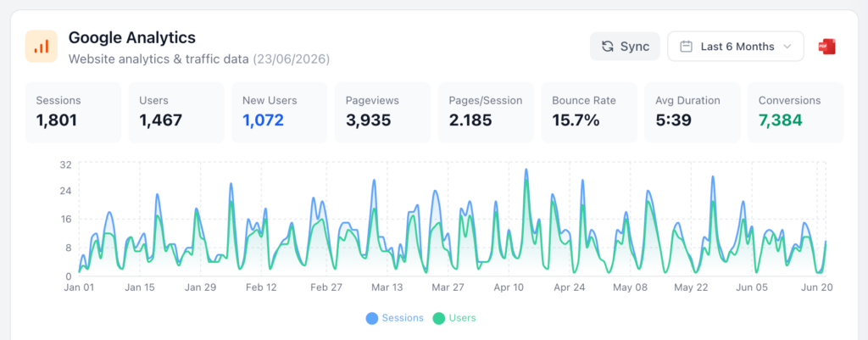Click the 32 y-axis label

pos(66,164)
